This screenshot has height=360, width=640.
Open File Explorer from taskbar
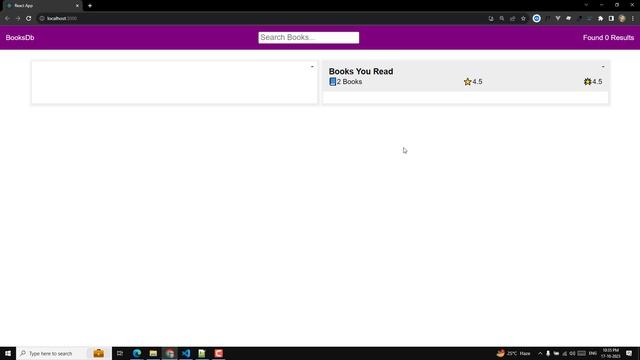pyautogui.click(x=153, y=353)
